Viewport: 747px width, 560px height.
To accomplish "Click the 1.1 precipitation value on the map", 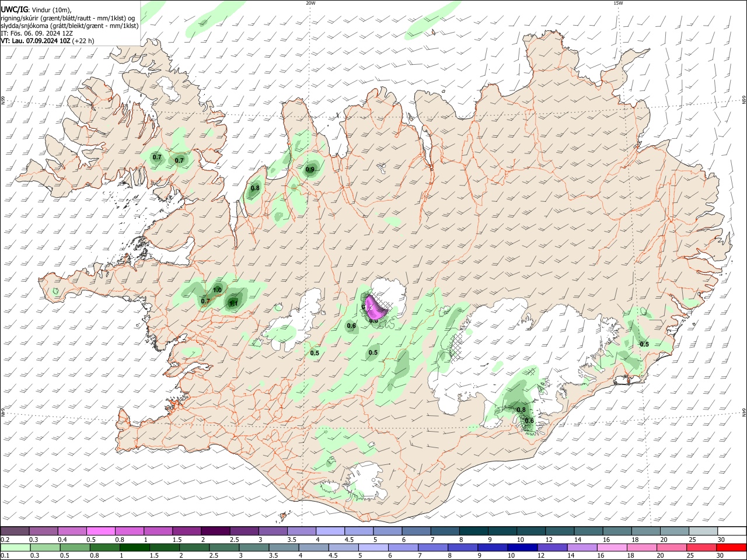I will (233, 303).
